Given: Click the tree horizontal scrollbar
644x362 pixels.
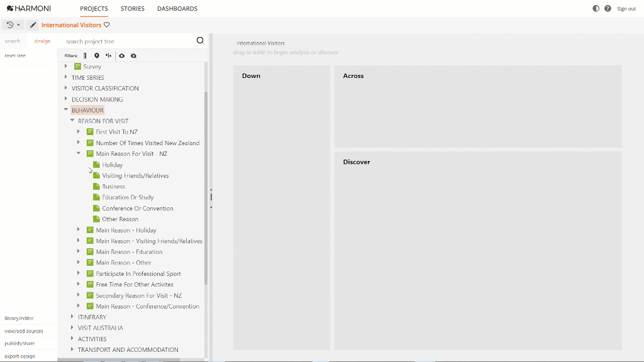Looking at the screenshot, I should [118, 360].
